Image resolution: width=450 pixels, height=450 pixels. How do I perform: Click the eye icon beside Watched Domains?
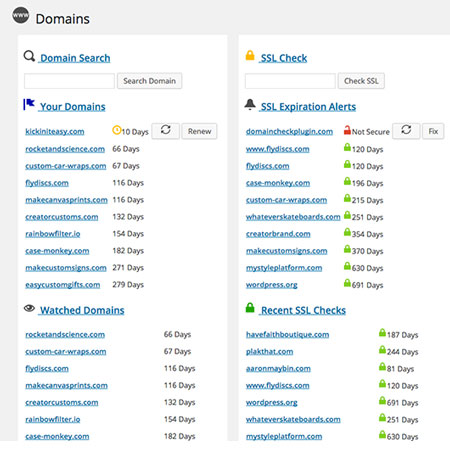pyautogui.click(x=29, y=308)
